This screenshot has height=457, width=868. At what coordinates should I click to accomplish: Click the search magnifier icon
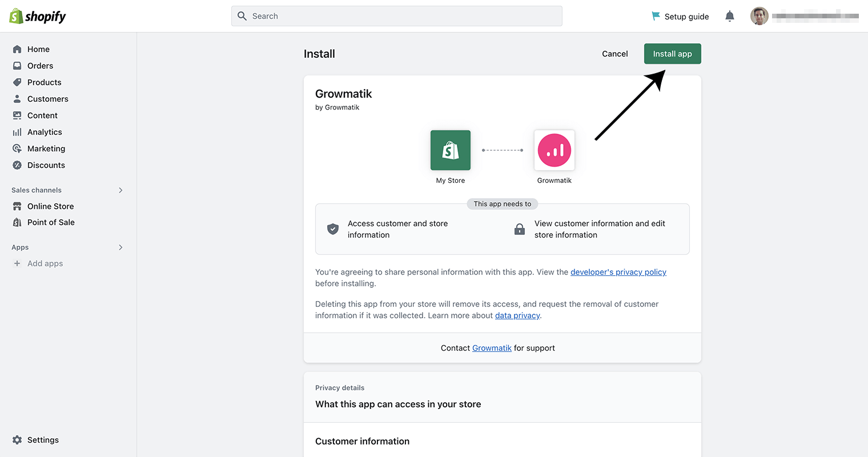[242, 16]
